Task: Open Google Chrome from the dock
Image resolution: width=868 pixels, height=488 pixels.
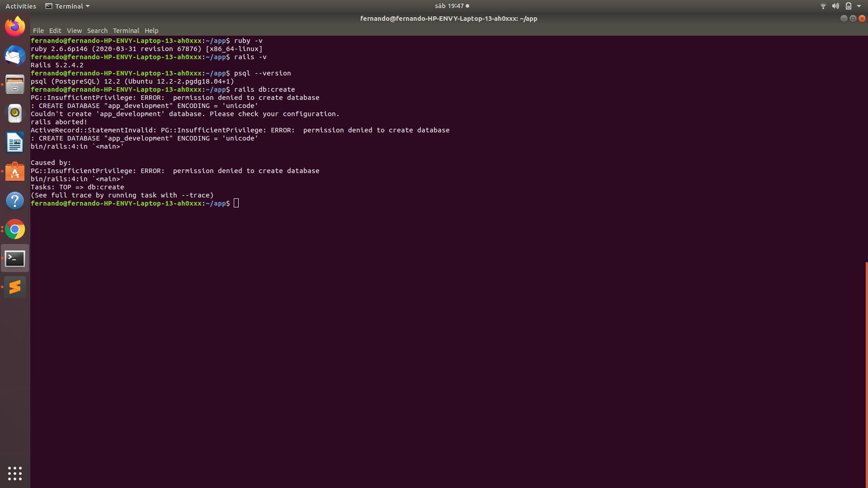Action: [15, 229]
